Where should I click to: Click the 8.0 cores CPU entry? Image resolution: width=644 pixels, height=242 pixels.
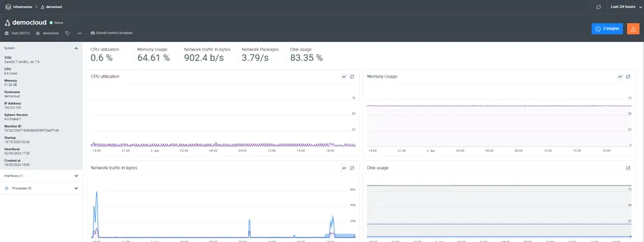11,73
